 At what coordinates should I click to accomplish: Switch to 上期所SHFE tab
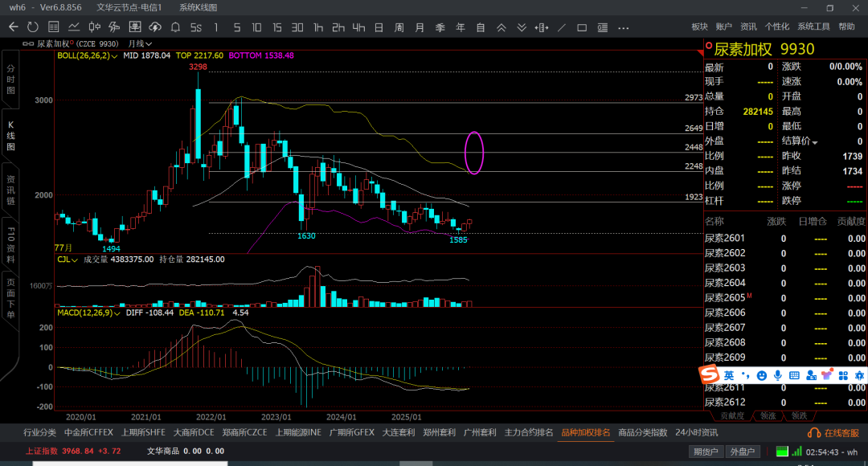(143, 432)
